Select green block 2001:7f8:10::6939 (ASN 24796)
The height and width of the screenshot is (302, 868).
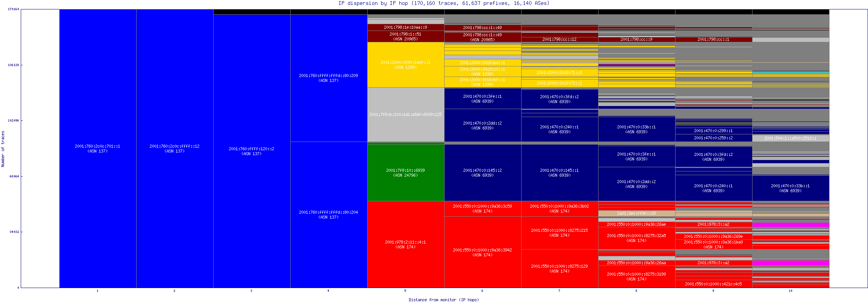[x=406, y=173]
